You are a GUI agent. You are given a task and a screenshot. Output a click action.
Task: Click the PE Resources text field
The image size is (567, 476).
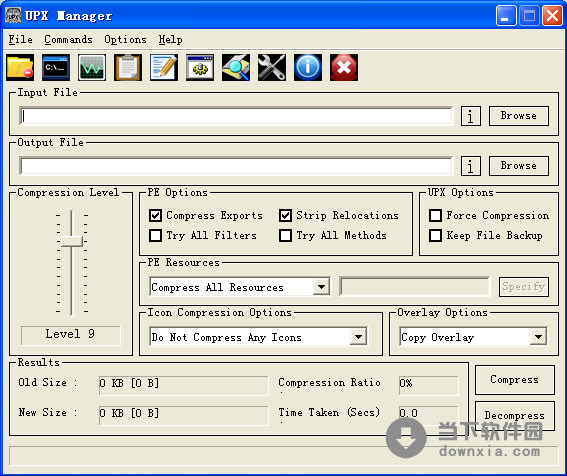(415, 287)
